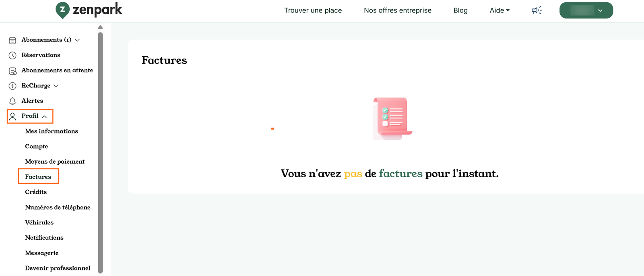Open Messagerie under Profil

coord(41,253)
